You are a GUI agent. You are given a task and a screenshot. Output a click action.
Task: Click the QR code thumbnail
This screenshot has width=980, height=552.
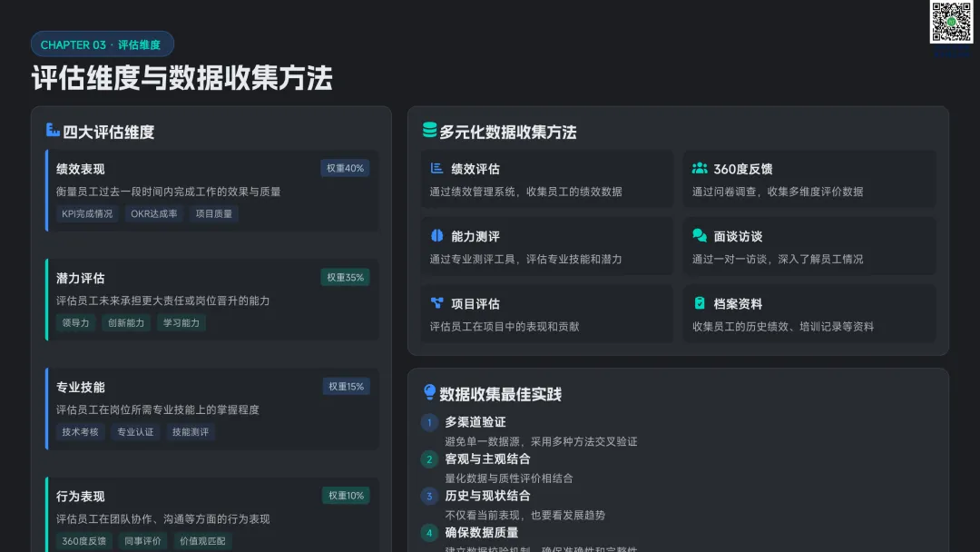click(x=951, y=22)
